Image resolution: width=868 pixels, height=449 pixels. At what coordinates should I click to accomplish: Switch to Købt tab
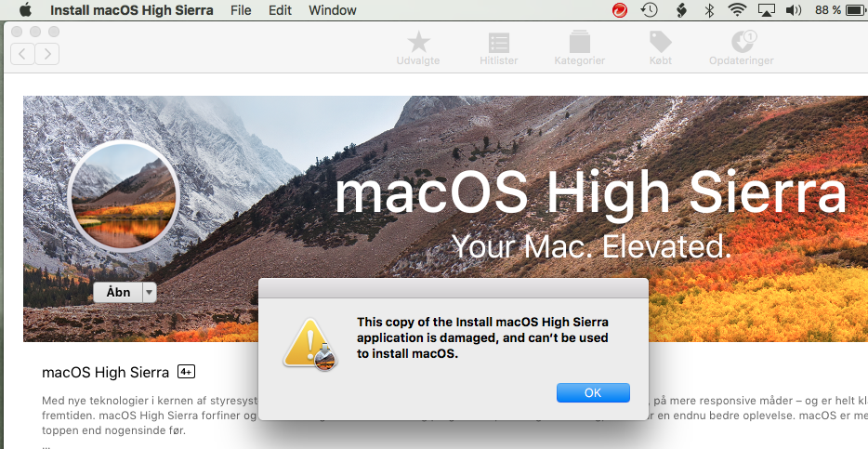point(661,48)
